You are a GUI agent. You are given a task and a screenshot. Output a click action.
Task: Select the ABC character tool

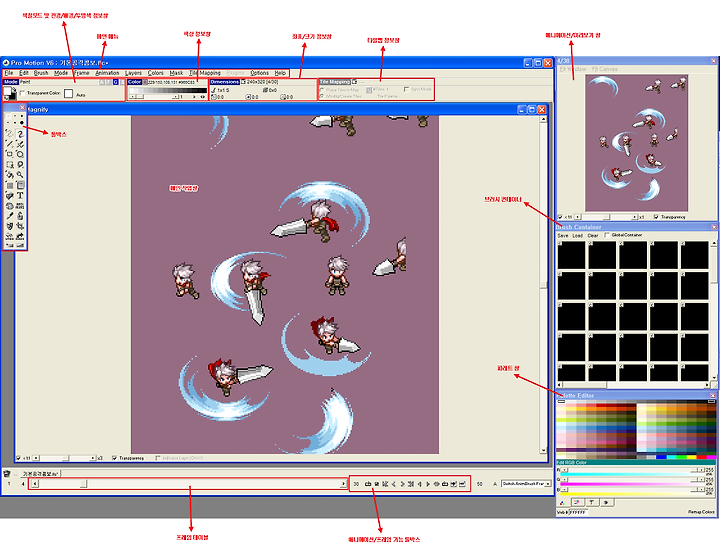[x=20, y=206]
